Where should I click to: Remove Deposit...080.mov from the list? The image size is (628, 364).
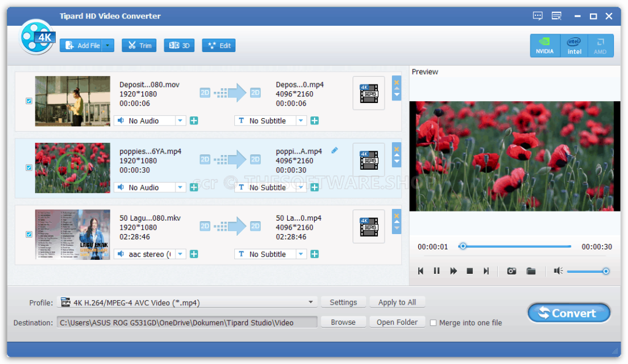coord(397,83)
